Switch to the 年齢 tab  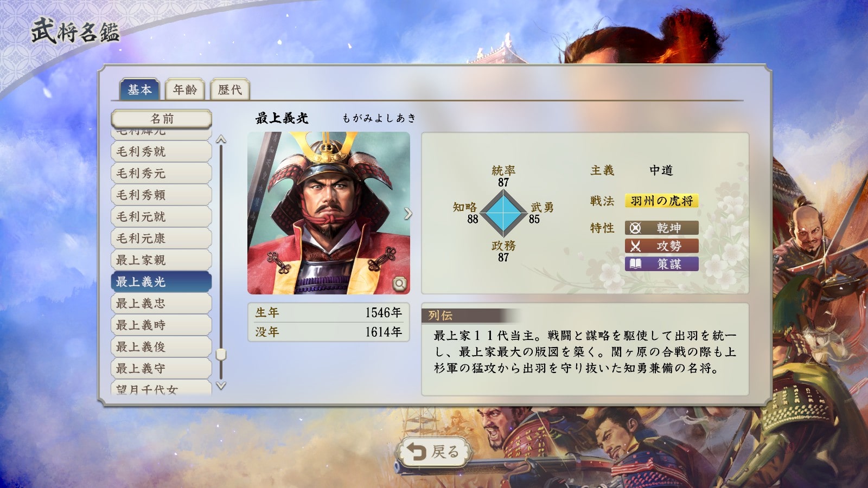click(185, 89)
